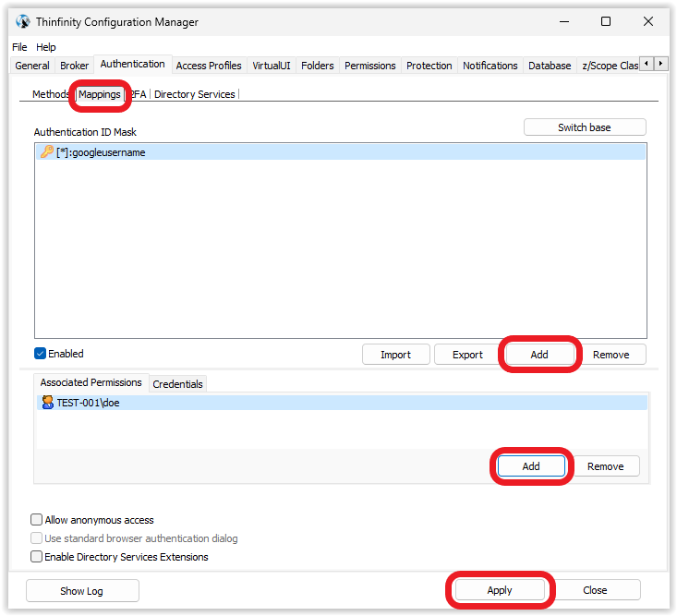The image size is (677, 616).
Task: Maximize the Configuration Manager window
Action: (x=606, y=21)
